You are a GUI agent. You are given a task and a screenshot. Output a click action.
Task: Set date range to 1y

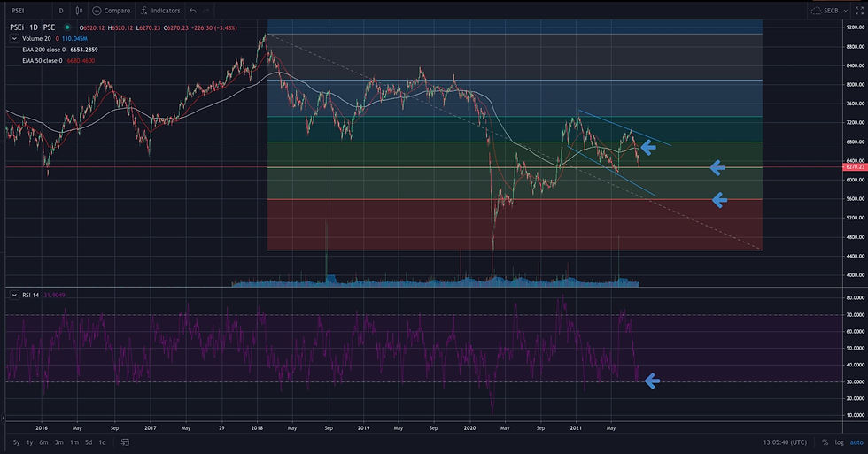(30, 442)
